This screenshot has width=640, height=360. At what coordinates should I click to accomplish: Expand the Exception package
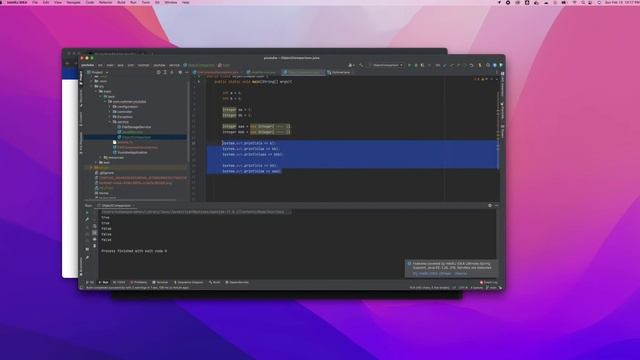tap(110, 117)
